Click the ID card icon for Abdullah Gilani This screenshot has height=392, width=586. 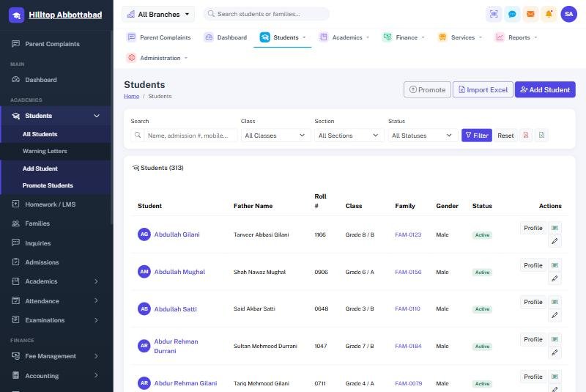(x=555, y=228)
